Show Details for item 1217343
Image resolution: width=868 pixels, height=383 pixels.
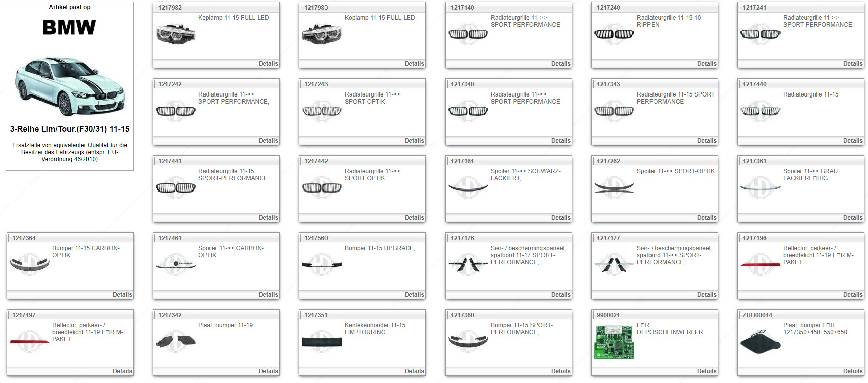pos(707,141)
